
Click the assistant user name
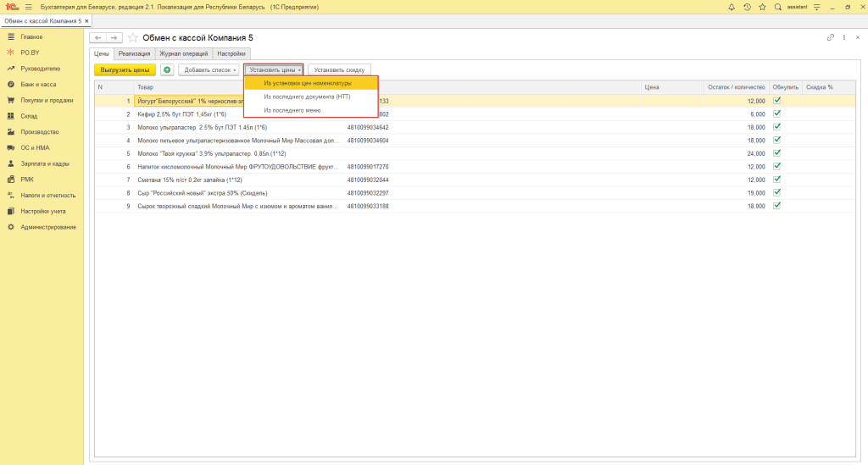click(x=797, y=7)
